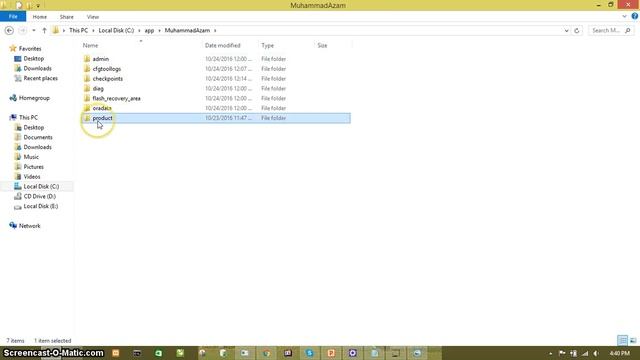The width and height of the screenshot is (640, 360).
Task: Expand the chevron after MuhammadAzam in path
Action: [x=216, y=31]
